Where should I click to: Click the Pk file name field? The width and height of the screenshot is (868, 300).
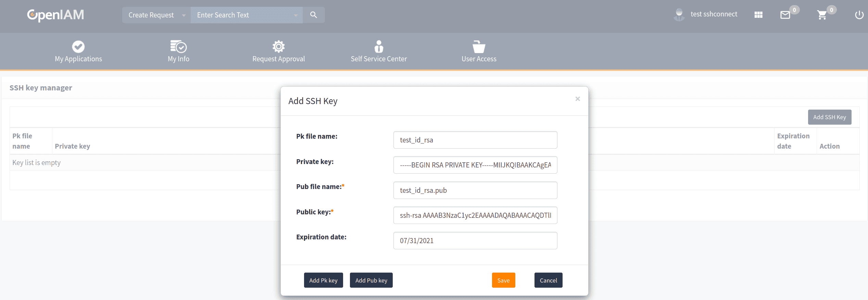pyautogui.click(x=475, y=140)
